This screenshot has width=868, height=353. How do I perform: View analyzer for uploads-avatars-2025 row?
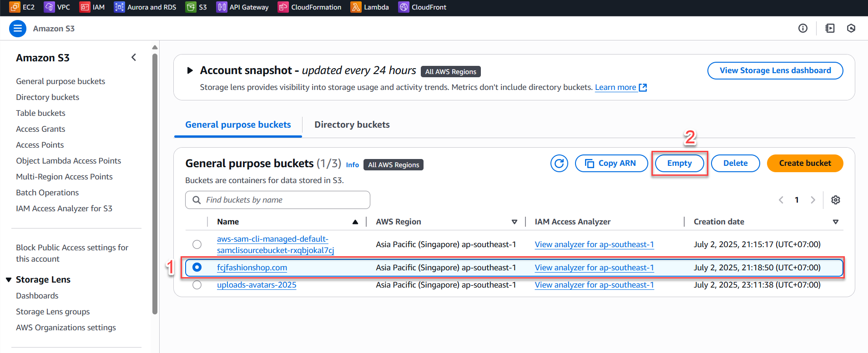[594, 285]
